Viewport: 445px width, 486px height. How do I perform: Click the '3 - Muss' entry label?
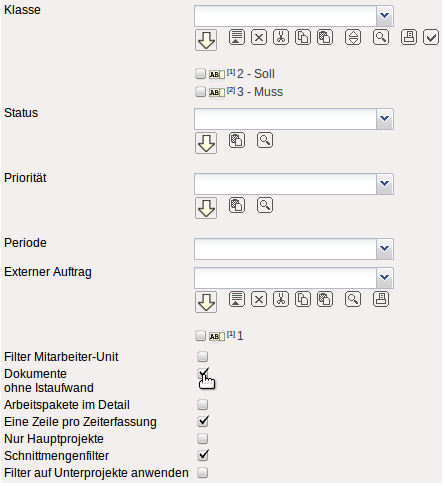pos(260,92)
